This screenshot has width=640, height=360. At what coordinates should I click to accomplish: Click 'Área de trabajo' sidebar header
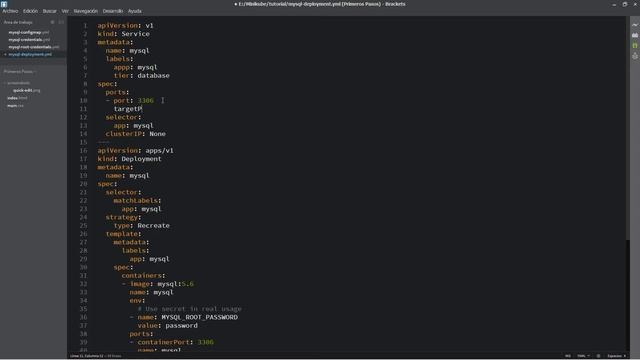[x=18, y=22]
